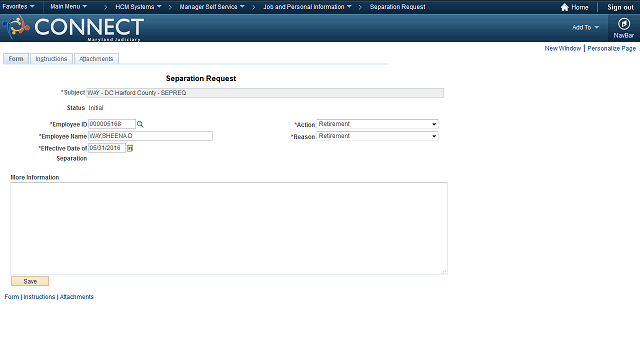This screenshot has width=640, height=360.
Task: Expand the Favorites dropdown menu
Action: point(18,7)
